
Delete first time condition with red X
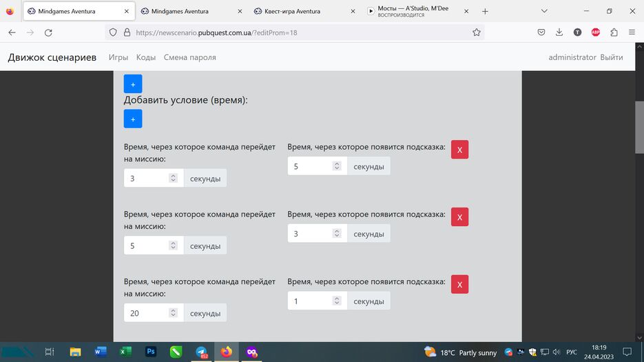click(459, 150)
